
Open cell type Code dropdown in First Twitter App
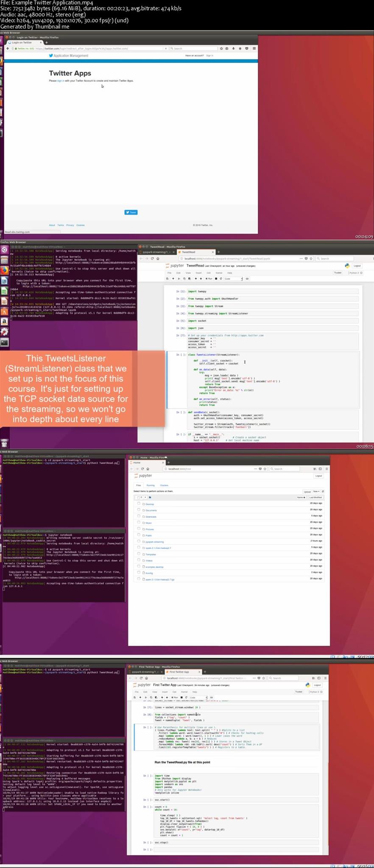pyautogui.click(x=198, y=697)
